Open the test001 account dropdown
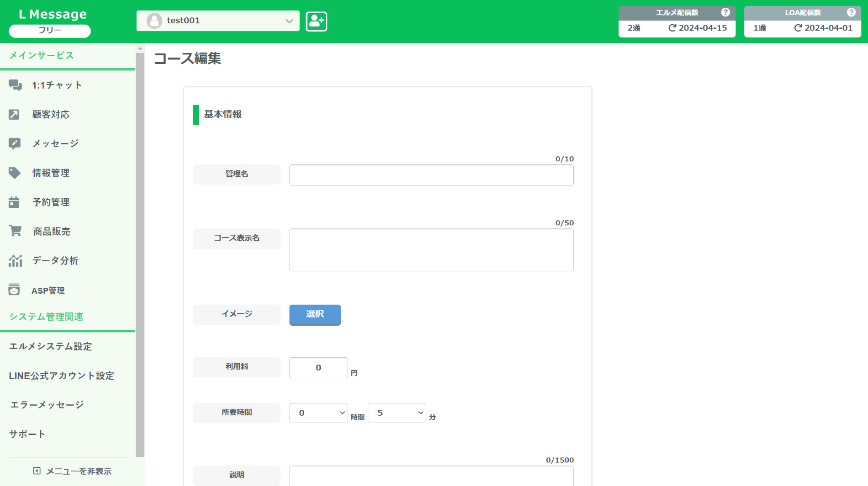The height and width of the screenshot is (486, 868). [218, 21]
